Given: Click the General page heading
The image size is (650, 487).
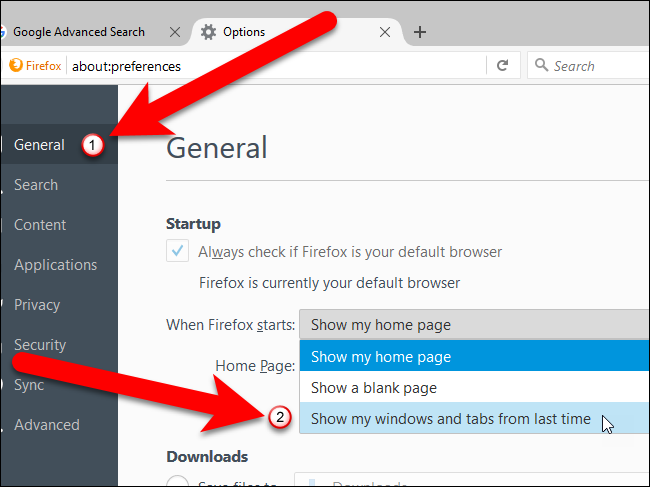Looking at the screenshot, I should [216, 148].
